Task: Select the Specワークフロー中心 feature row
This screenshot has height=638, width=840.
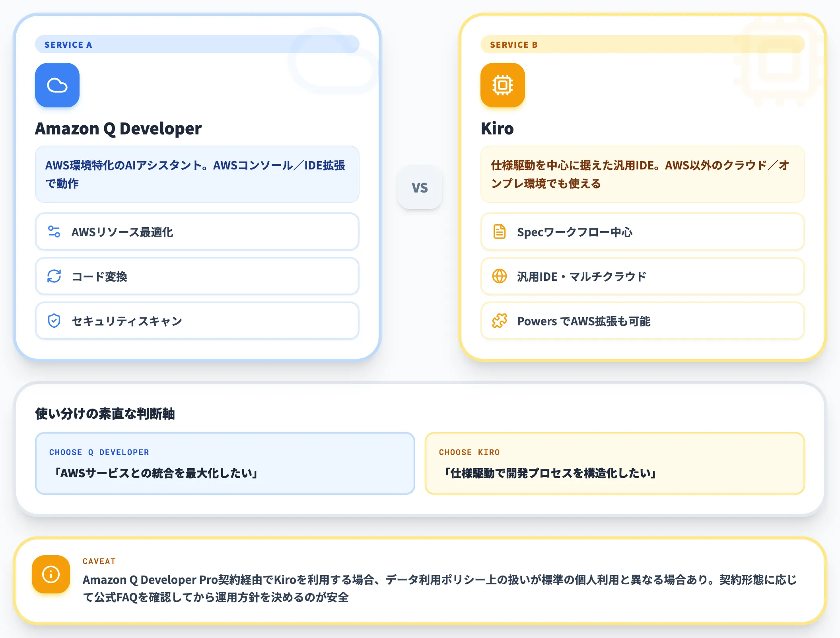Action: (643, 231)
